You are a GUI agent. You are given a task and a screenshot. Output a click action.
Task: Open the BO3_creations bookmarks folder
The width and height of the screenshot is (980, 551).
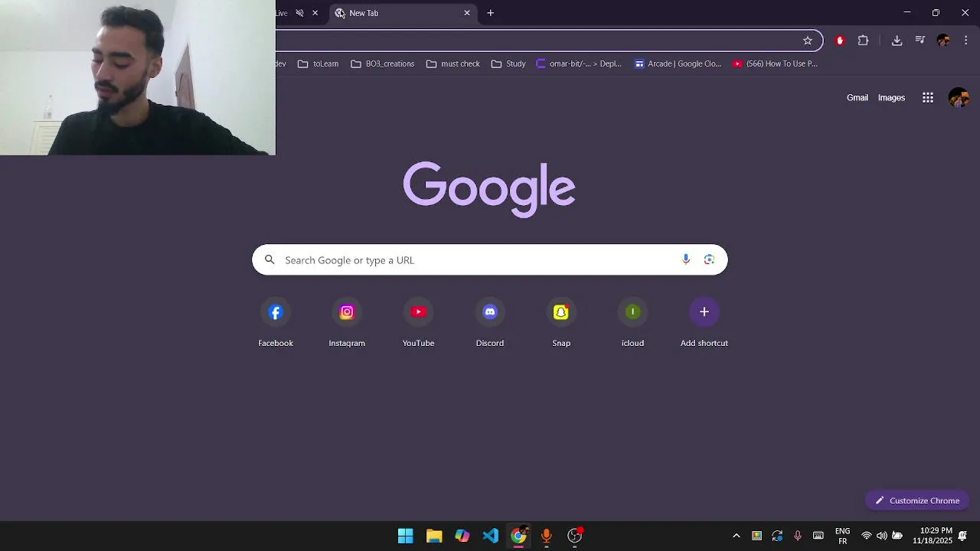click(x=382, y=64)
